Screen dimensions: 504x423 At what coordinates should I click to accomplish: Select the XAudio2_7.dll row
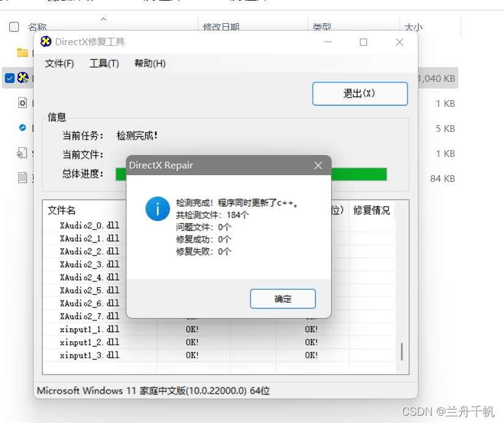coord(219,316)
